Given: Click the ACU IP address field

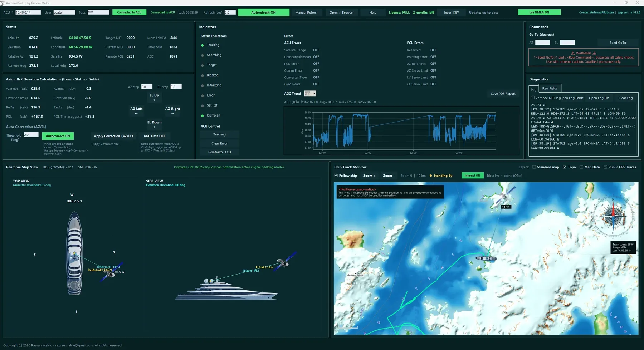Looking at the screenshot, I should (28, 12).
